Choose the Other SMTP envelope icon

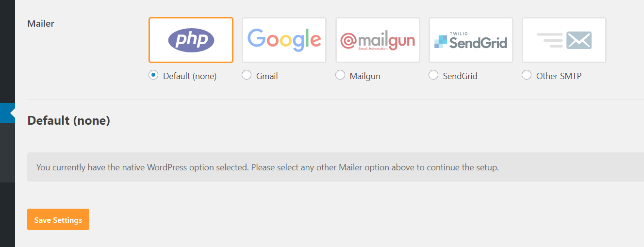pos(564,40)
